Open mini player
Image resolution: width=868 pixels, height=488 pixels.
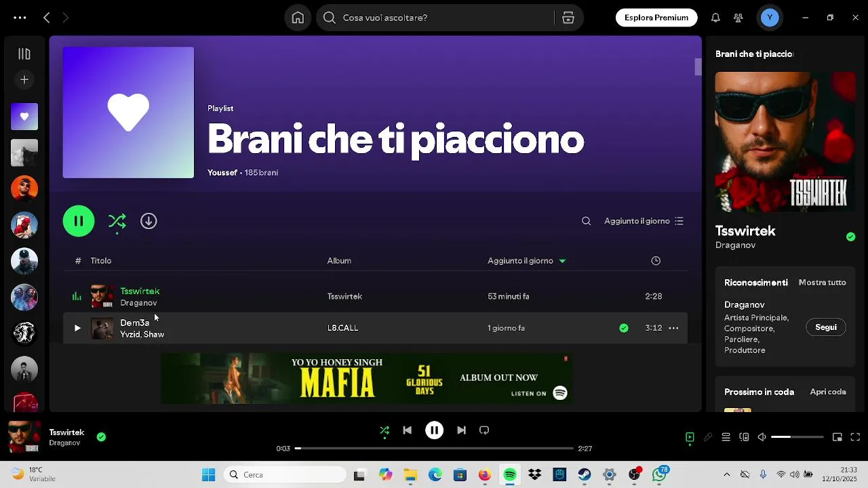[x=837, y=437]
